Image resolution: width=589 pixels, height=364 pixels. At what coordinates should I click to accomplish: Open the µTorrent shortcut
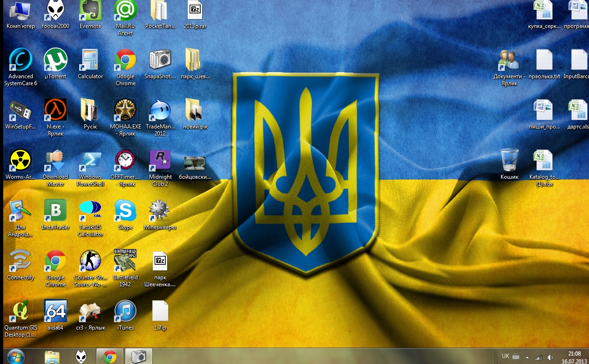55,64
